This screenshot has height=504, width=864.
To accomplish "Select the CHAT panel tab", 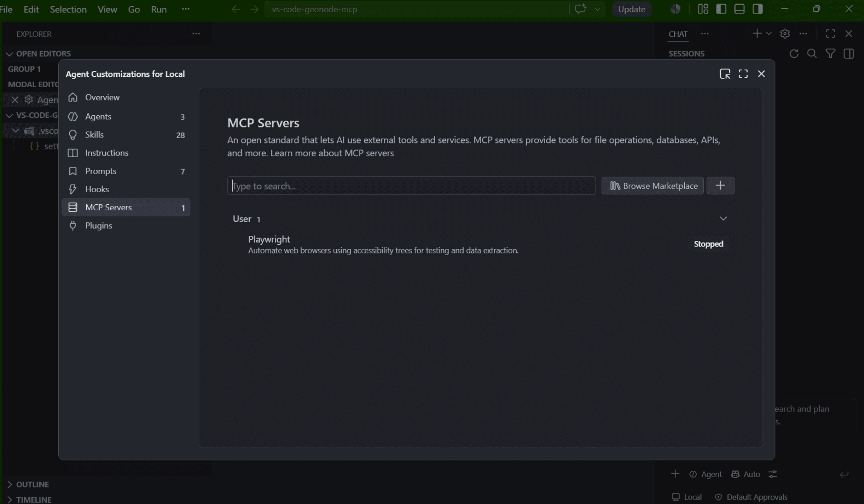I will click(678, 34).
